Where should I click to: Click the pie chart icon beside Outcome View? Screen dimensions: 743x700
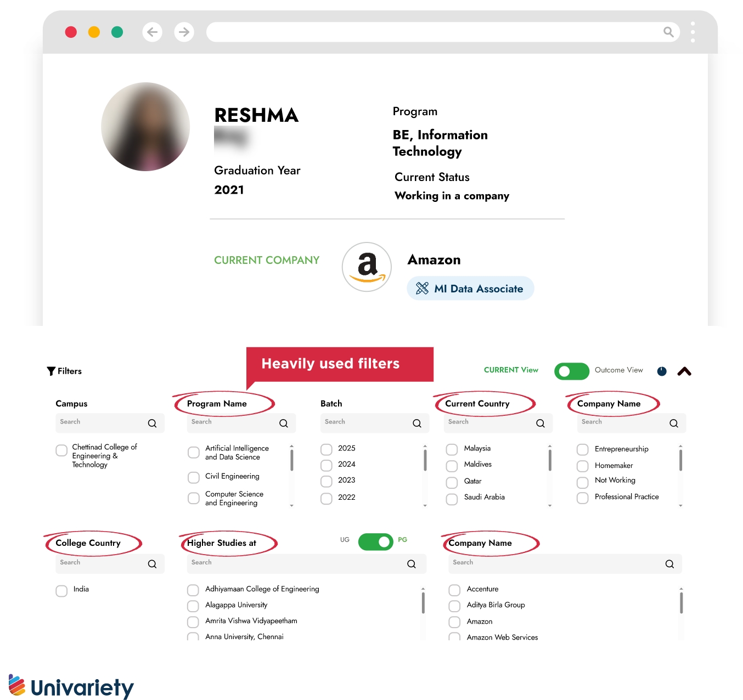point(662,371)
